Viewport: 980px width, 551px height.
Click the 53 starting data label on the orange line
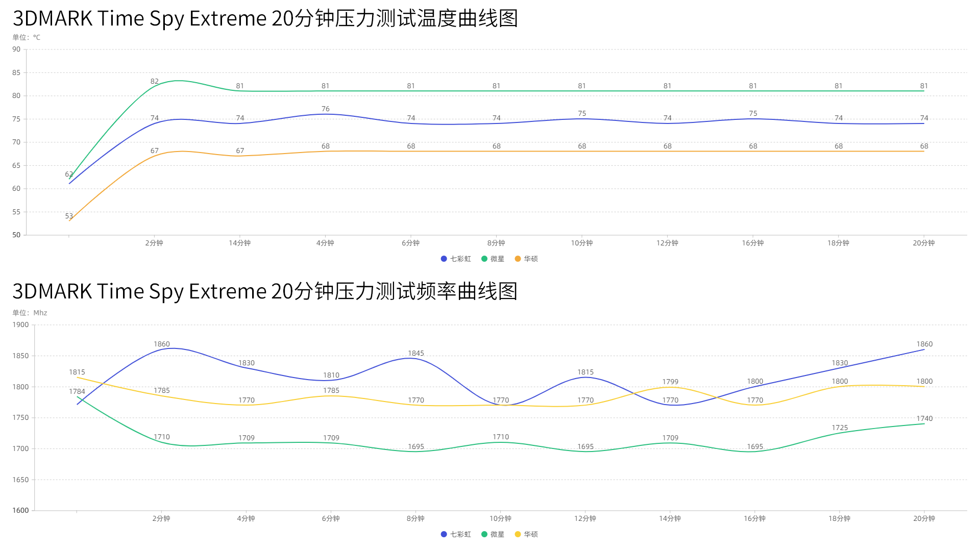[x=69, y=216]
